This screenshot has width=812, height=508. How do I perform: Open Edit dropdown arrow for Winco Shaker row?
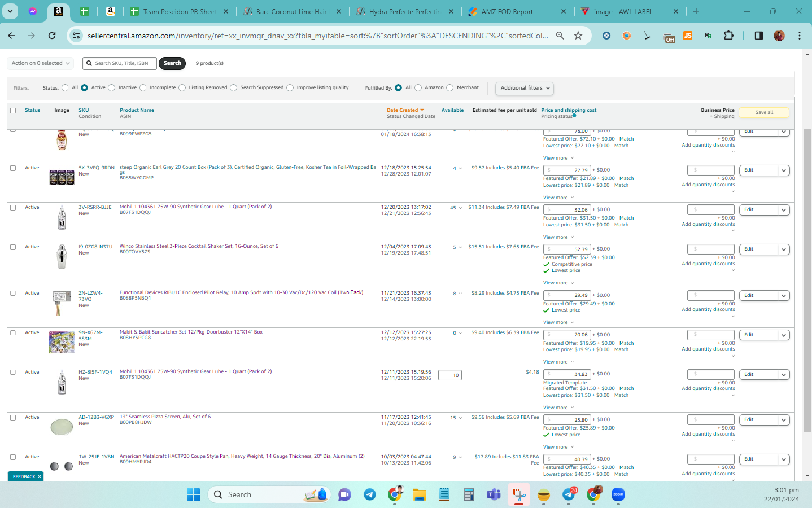tap(784, 249)
